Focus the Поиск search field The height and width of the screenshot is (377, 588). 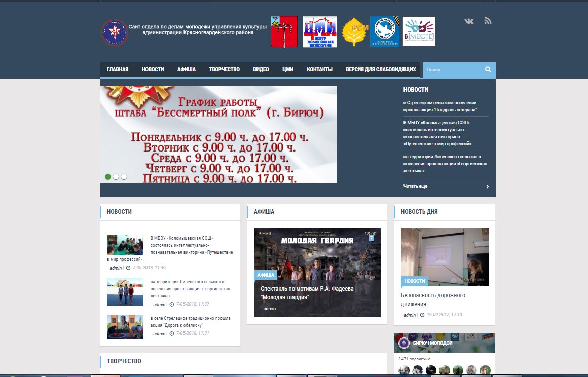[453, 70]
